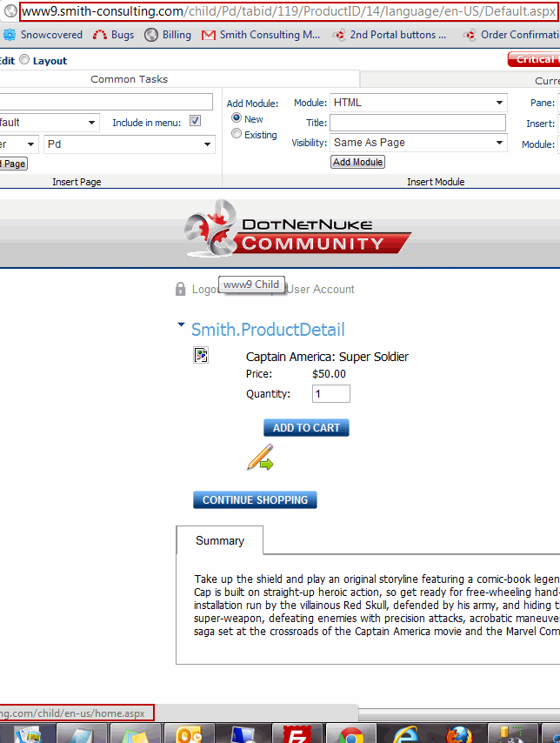Open the Summary tab
The image size is (560, 743).
click(x=220, y=540)
